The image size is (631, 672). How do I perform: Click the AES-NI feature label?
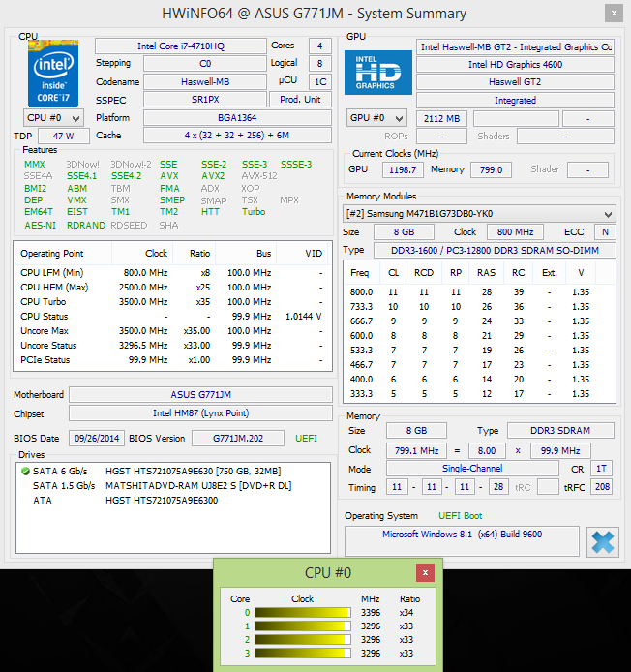(x=40, y=225)
